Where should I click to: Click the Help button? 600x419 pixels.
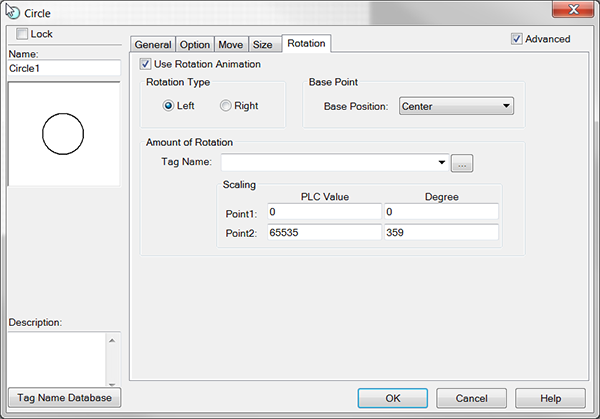pos(550,398)
